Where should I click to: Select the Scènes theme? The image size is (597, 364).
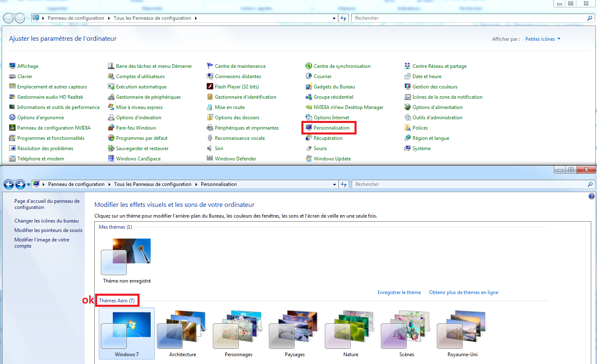click(407, 334)
